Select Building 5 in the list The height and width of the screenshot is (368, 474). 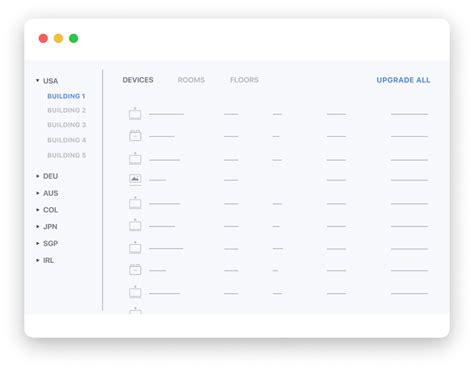click(66, 155)
